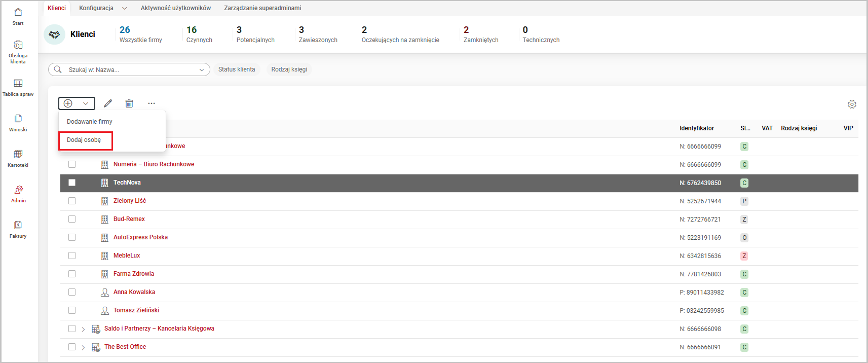Click the Szukaj w: Nazwa search field

(x=129, y=69)
